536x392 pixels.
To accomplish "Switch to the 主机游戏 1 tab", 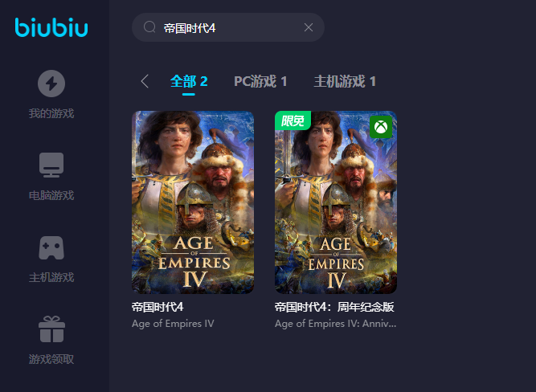I will click(x=345, y=81).
